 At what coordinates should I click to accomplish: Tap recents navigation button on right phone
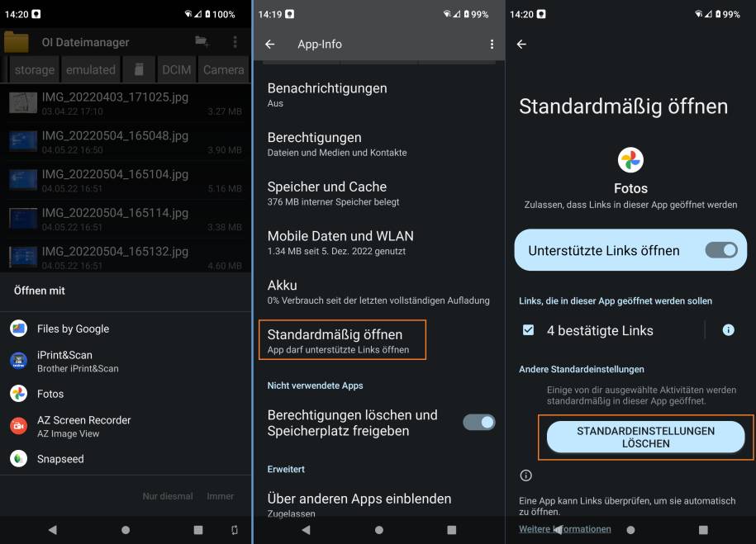[703, 530]
